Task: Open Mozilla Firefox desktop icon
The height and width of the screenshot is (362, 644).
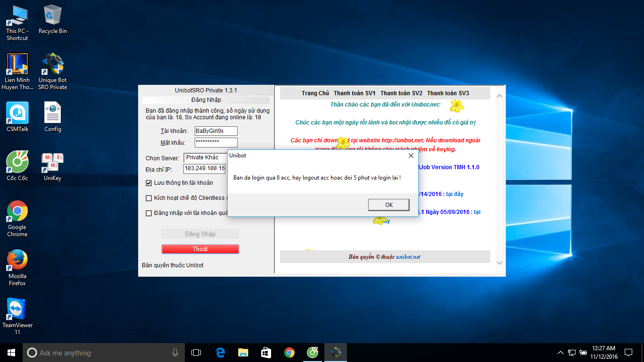Action: 17,261
